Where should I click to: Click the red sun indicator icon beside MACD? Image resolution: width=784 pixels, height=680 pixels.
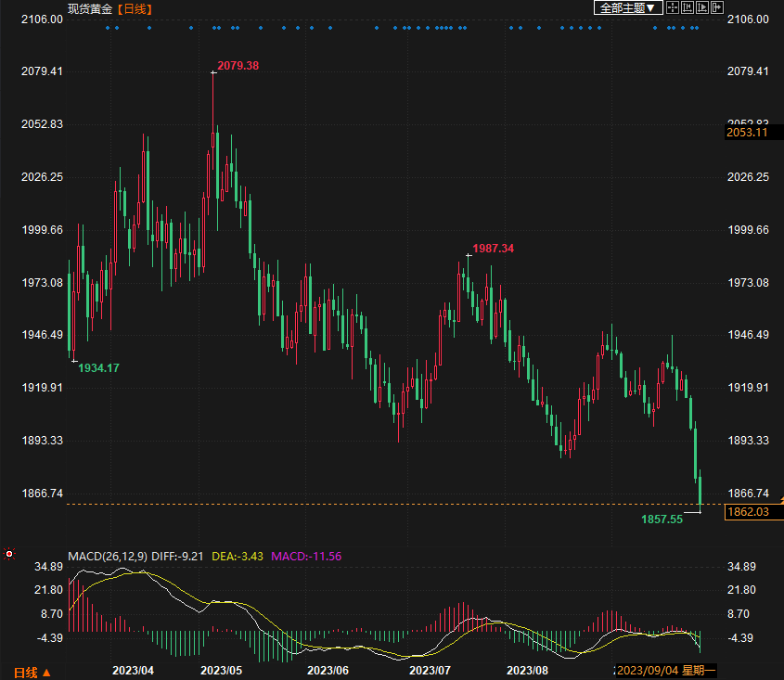[x=9, y=554]
